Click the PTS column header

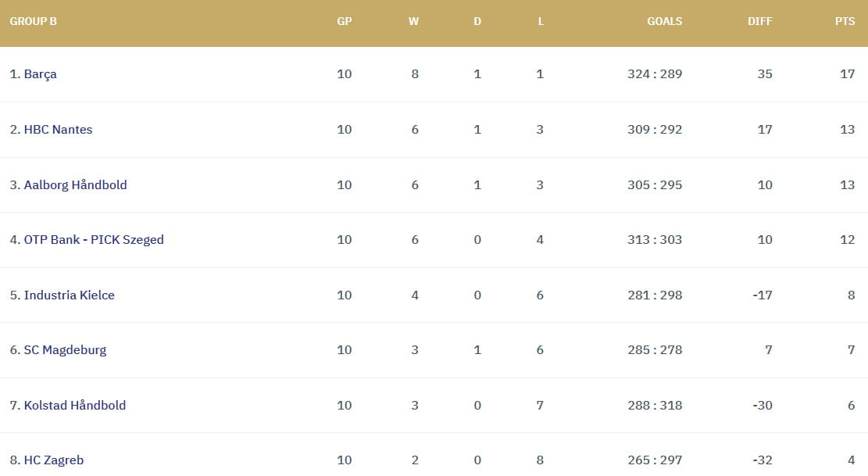(845, 22)
